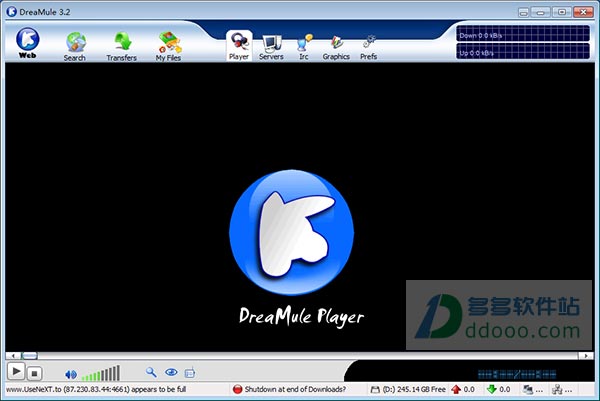Screen dimensions: 600x401
Task: Minimize the DreaMule window
Action: point(541,12)
